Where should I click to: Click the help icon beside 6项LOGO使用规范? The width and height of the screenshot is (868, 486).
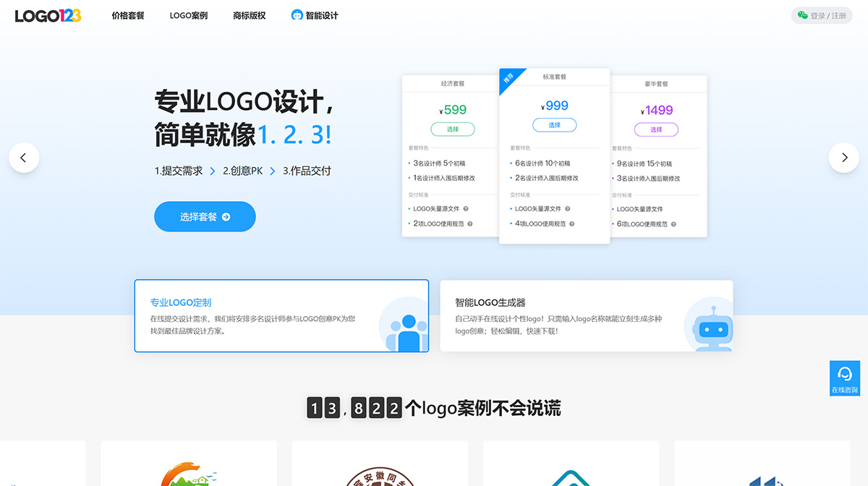tap(673, 223)
